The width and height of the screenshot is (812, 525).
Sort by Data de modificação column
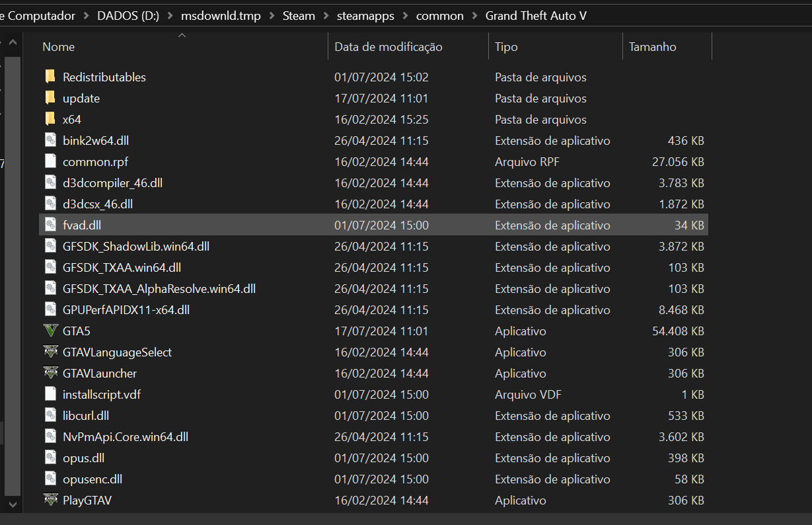click(388, 47)
